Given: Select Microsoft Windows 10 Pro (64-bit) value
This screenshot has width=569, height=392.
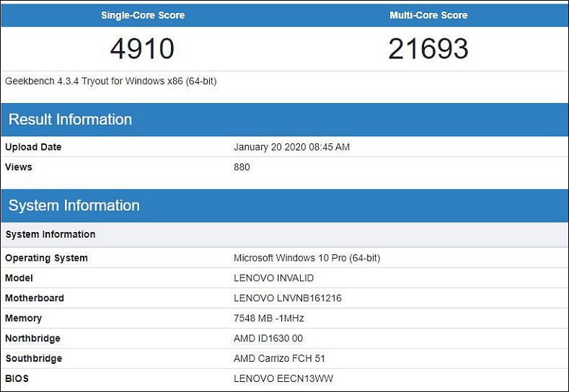Looking at the screenshot, I should [307, 258].
